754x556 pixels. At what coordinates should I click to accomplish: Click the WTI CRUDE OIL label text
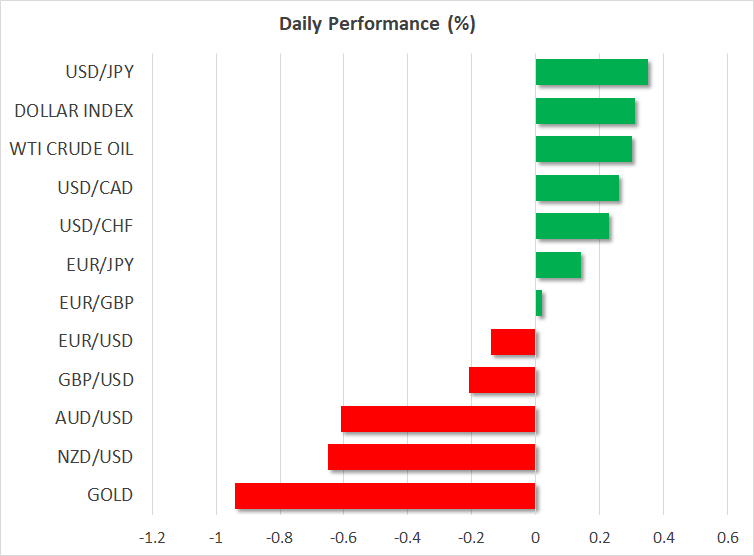[x=71, y=149]
